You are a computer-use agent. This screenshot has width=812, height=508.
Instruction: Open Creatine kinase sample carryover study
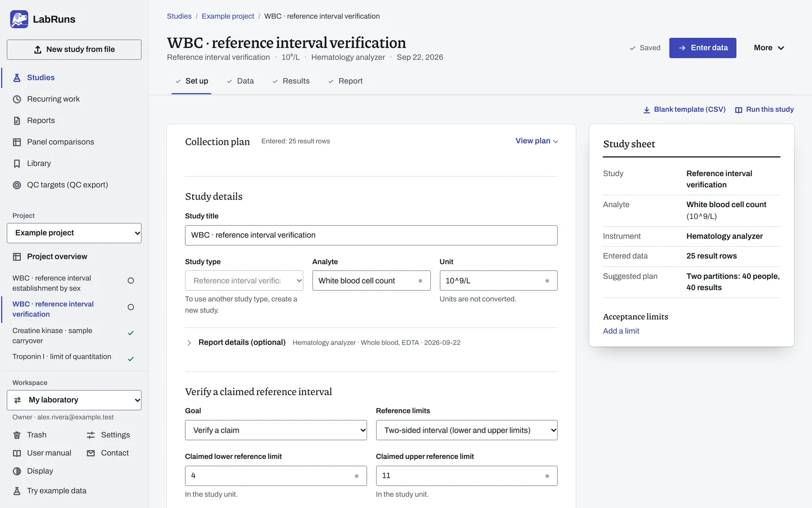click(x=73, y=336)
